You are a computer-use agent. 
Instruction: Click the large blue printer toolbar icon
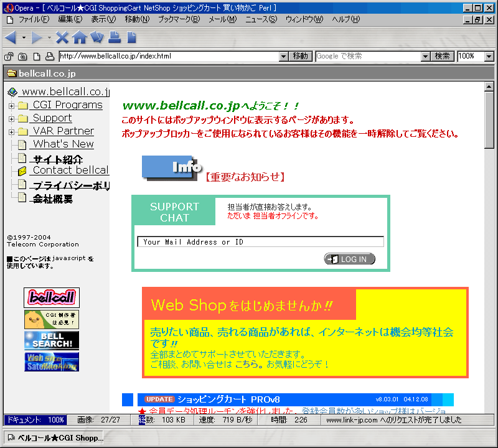[x=115, y=37]
